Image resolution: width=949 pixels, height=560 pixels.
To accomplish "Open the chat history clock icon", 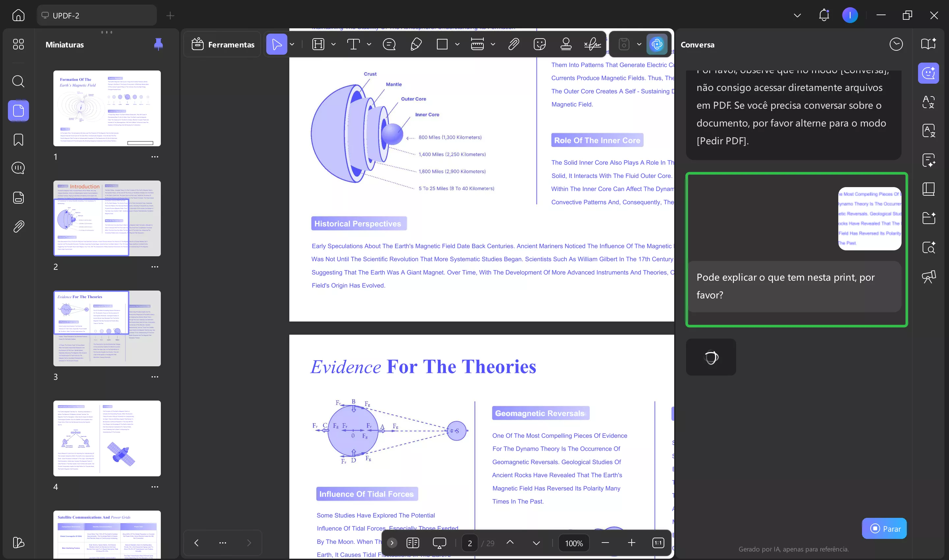I will [896, 44].
